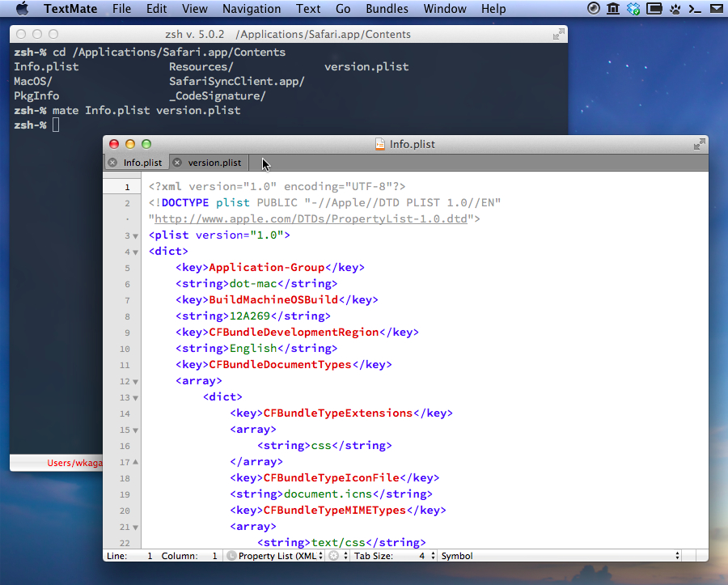
Task: Follow the apple.com PropertyList DTD link
Action: pyautogui.click(x=311, y=218)
